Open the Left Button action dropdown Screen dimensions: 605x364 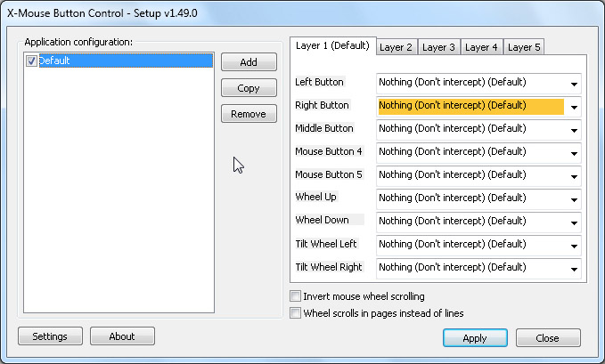click(478, 84)
